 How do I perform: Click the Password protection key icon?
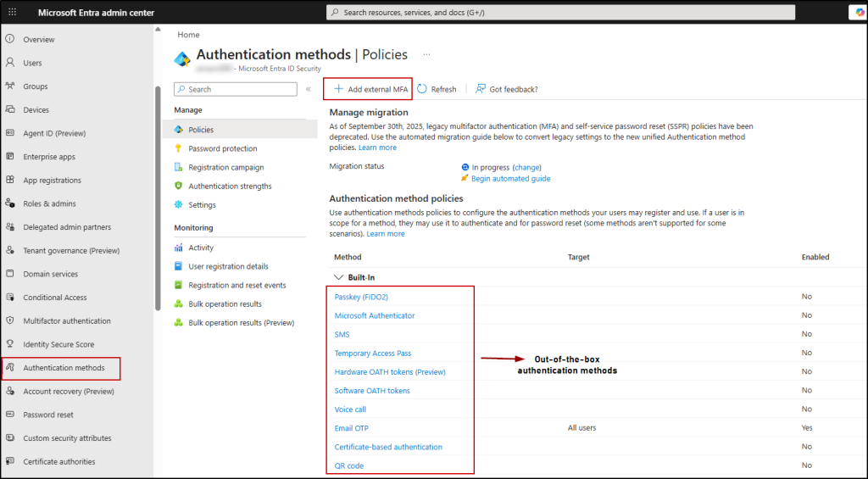[x=179, y=148]
